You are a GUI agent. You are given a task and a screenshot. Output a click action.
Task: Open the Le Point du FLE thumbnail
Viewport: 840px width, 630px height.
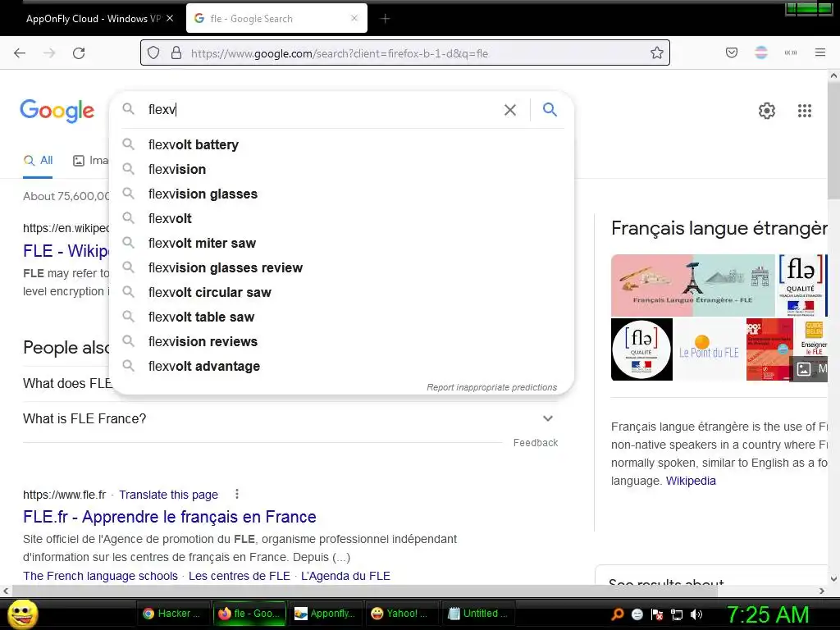(x=710, y=349)
